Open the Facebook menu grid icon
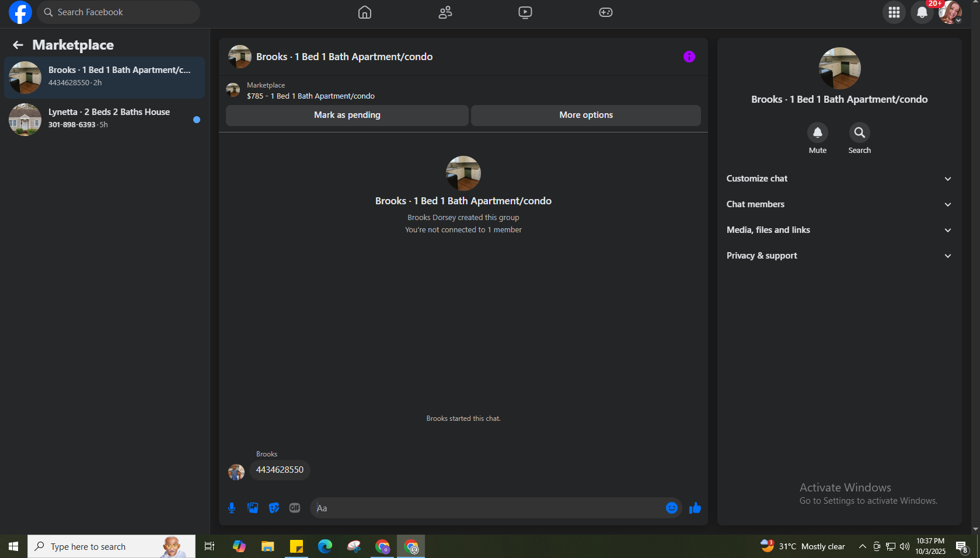Screen dimensions: 980x558 point(894,12)
